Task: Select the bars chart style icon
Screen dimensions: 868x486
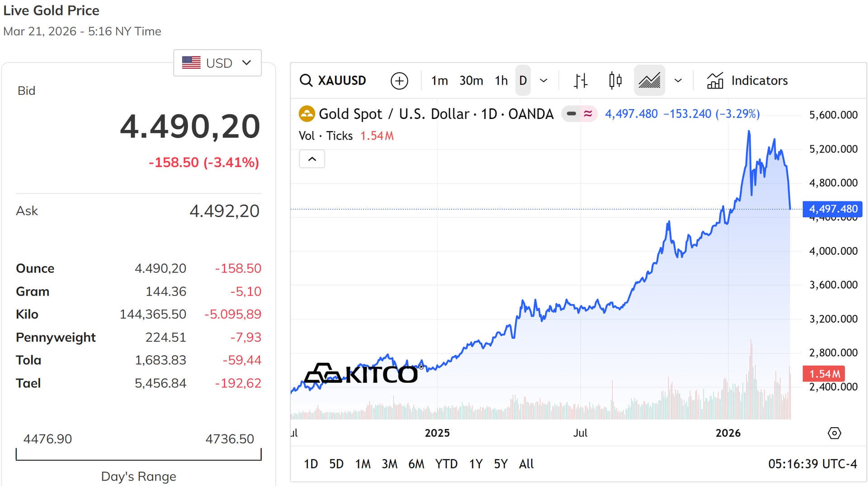Action: (x=580, y=81)
